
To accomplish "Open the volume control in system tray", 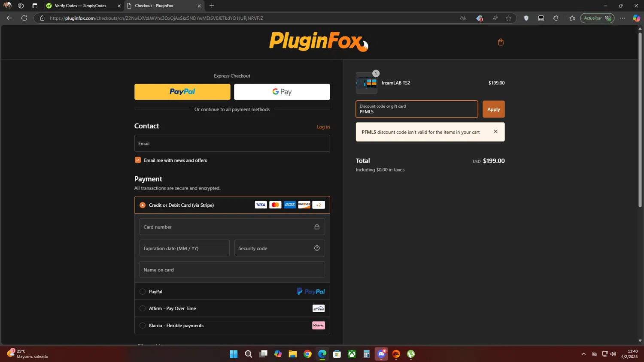I will pyautogui.click(x=613, y=354).
